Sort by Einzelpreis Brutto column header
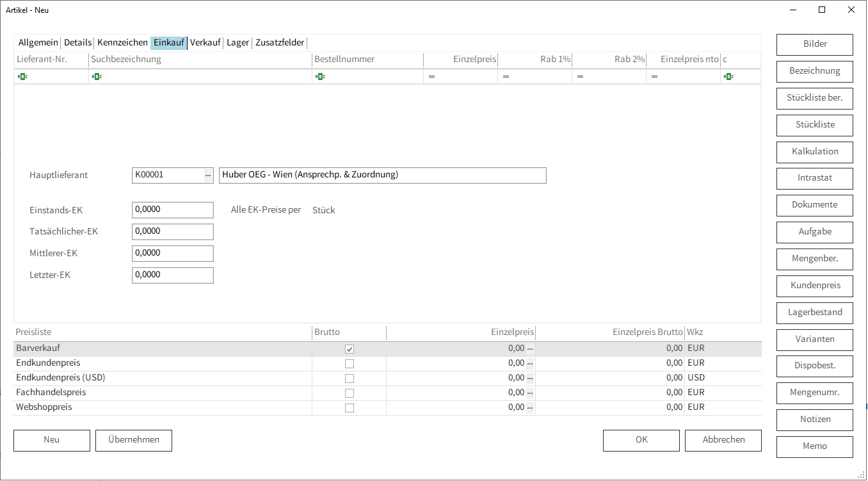868x481 pixels. tap(610, 332)
